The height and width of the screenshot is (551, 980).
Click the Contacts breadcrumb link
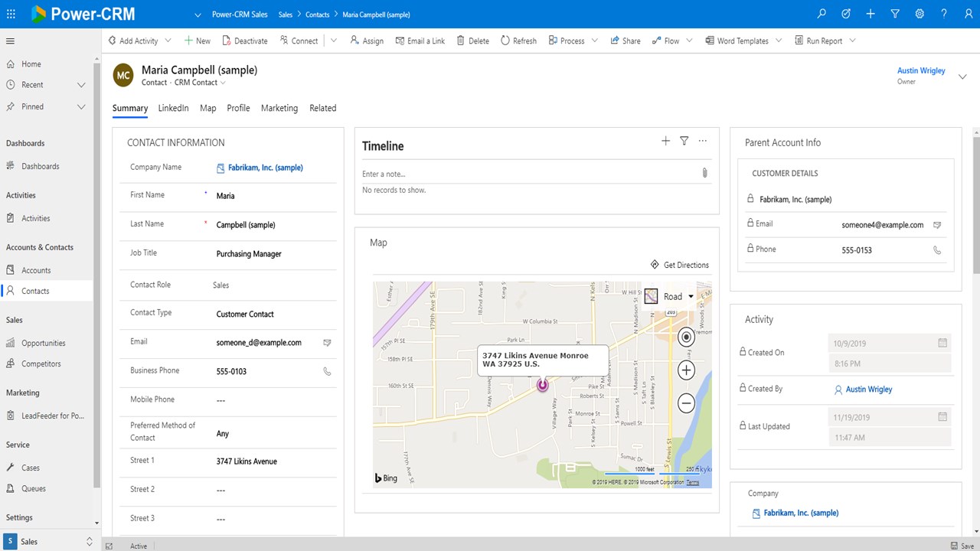point(317,15)
